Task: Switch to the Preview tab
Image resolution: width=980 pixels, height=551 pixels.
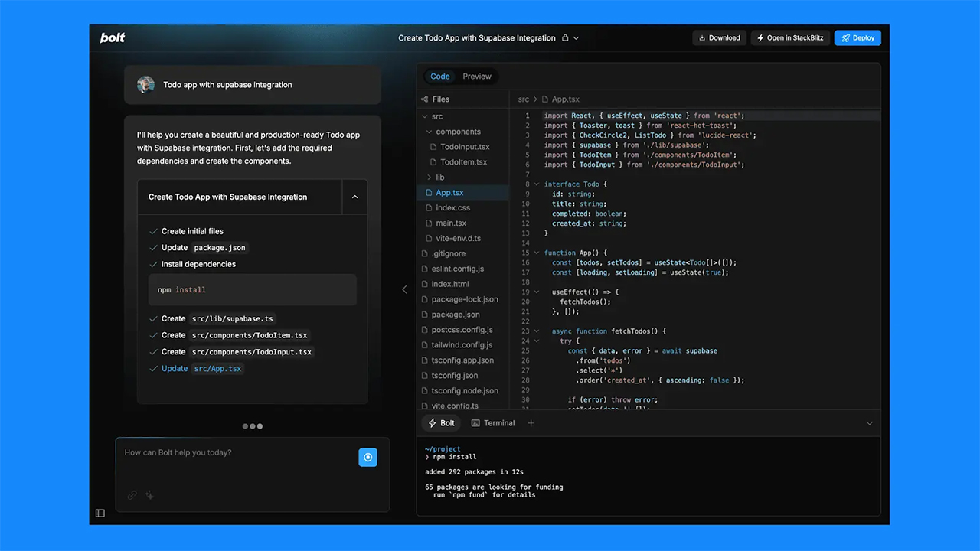Action: pyautogui.click(x=477, y=76)
